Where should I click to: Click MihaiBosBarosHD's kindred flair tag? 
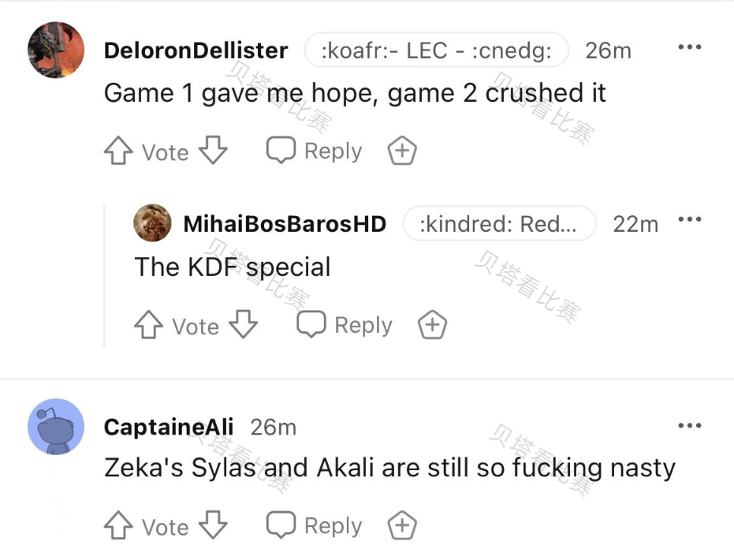click(x=499, y=224)
